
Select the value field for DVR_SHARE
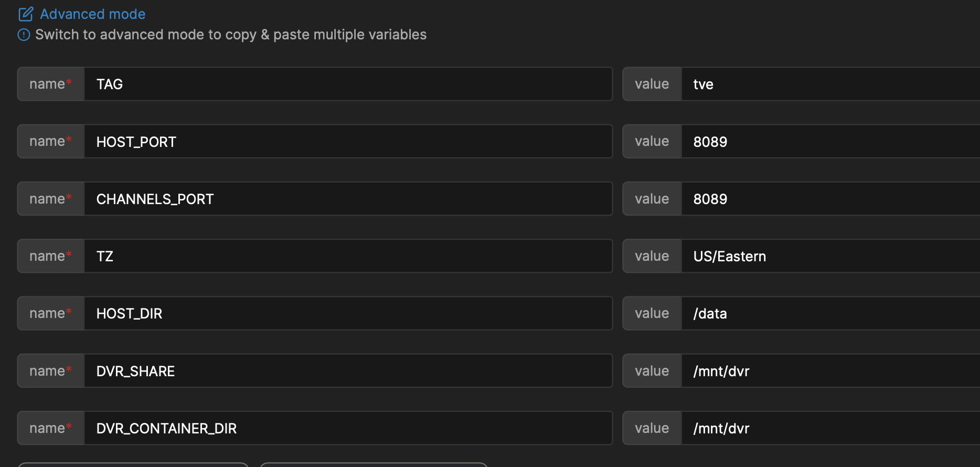click(830, 371)
